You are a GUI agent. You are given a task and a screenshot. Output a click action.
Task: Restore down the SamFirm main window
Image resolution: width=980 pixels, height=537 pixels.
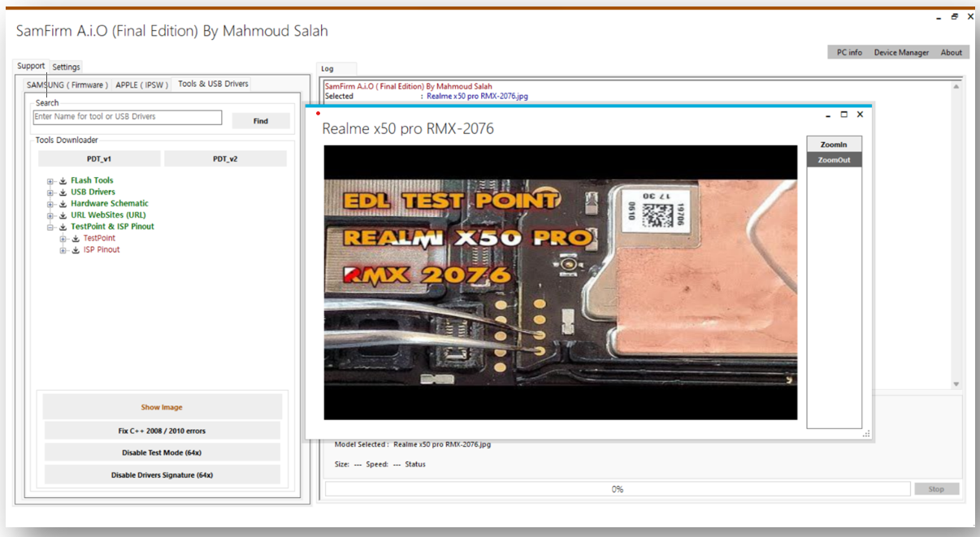pos(955,16)
